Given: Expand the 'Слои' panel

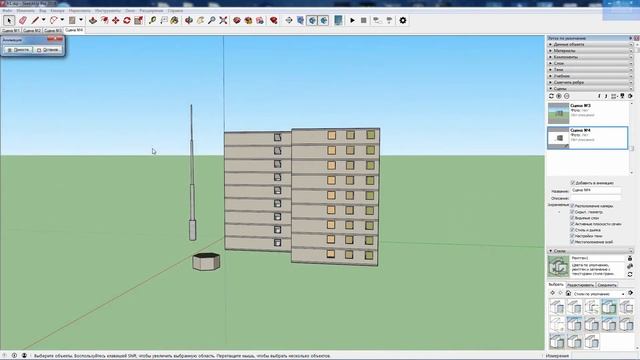Looking at the screenshot, I should pyautogui.click(x=590, y=63).
